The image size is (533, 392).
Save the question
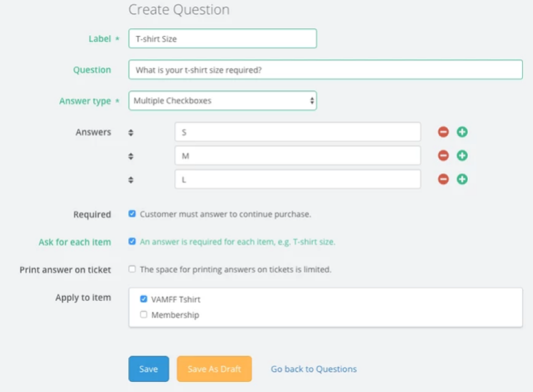click(x=149, y=369)
